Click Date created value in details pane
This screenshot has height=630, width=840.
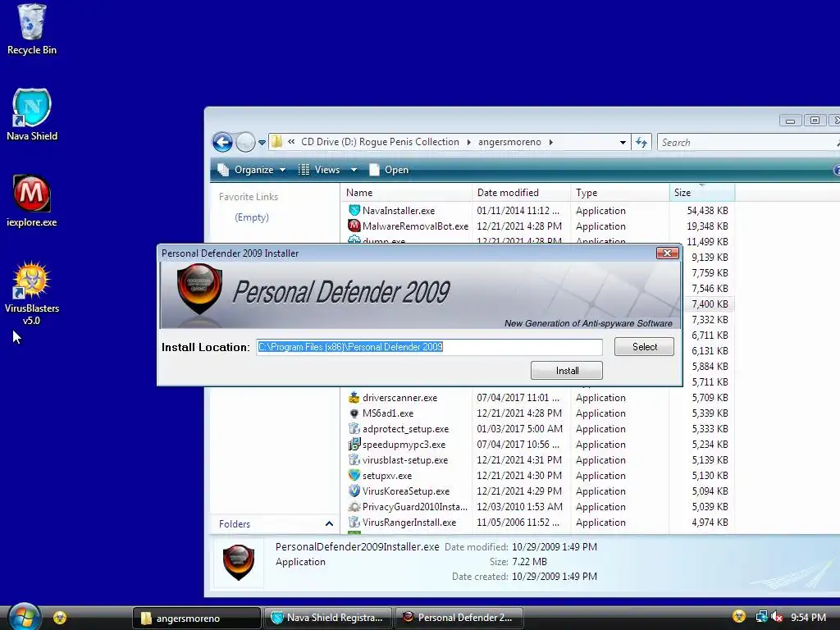[554, 577]
